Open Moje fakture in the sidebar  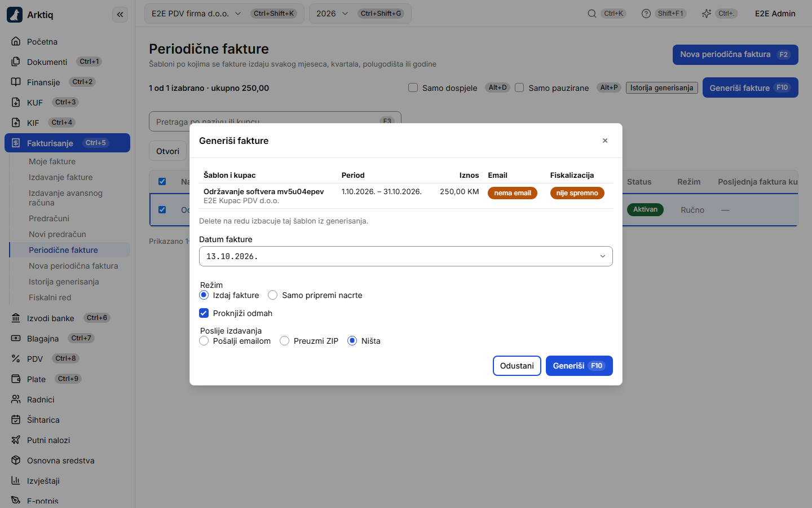tap(52, 161)
